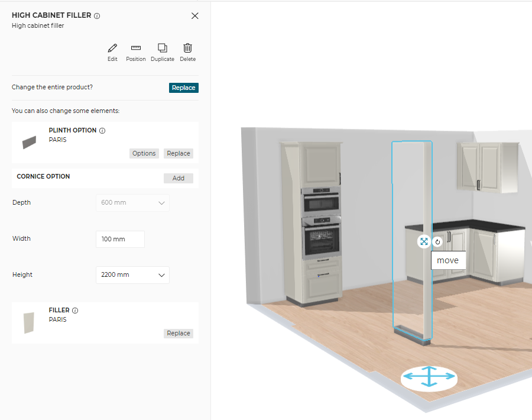
Task: Replace the Plinth Option element
Action: pos(179,153)
